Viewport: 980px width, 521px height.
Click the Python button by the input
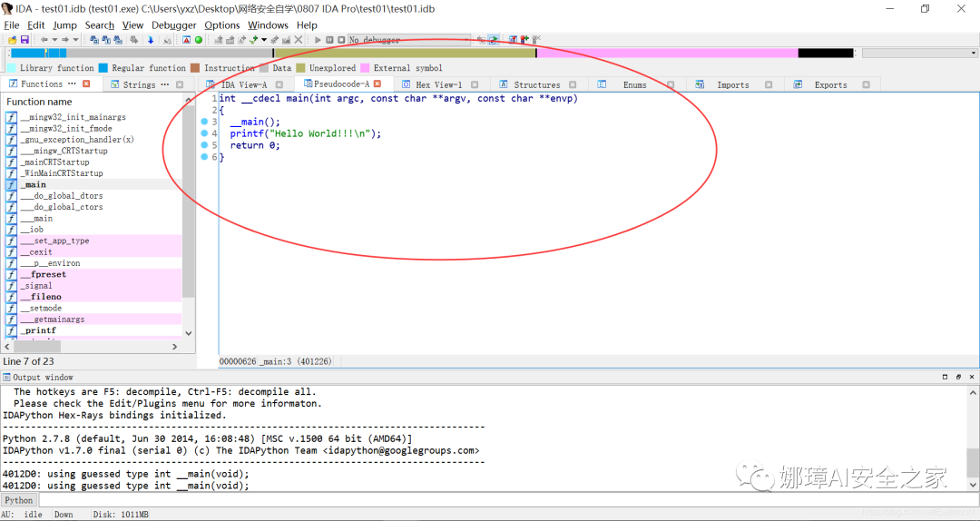pos(19,500)
